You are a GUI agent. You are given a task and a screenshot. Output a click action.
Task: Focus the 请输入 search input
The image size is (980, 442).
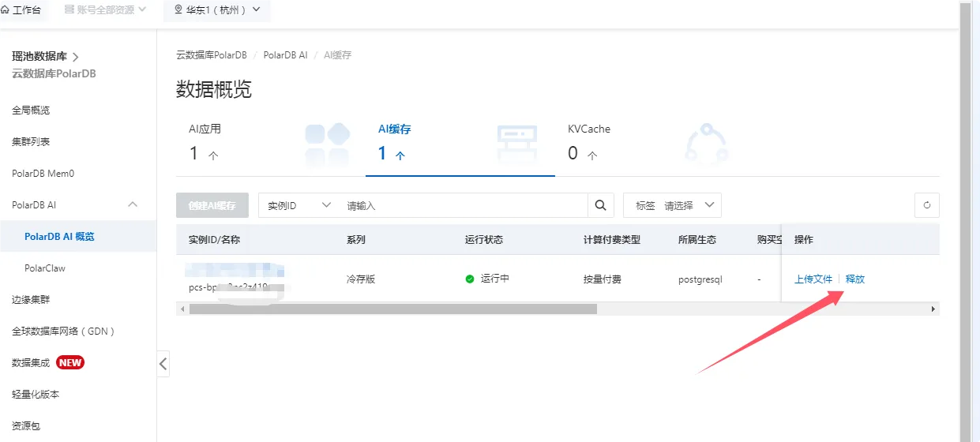click(466, 205)
